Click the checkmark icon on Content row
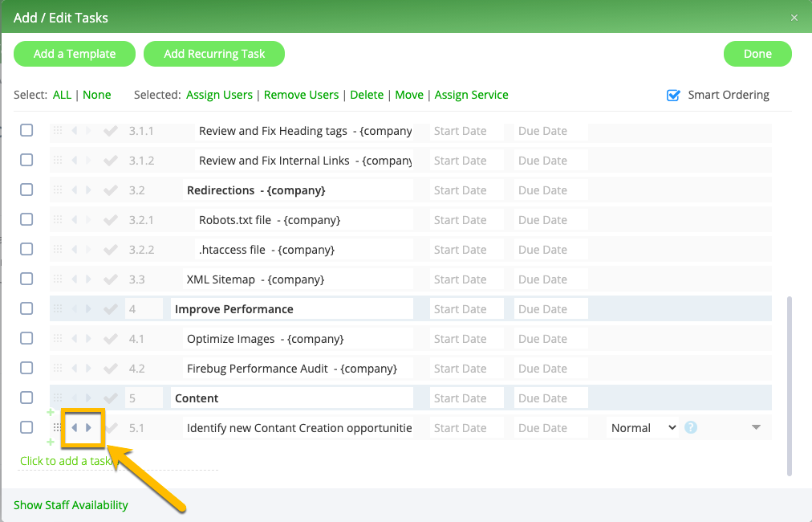812x522 pixels. (110, 398)
